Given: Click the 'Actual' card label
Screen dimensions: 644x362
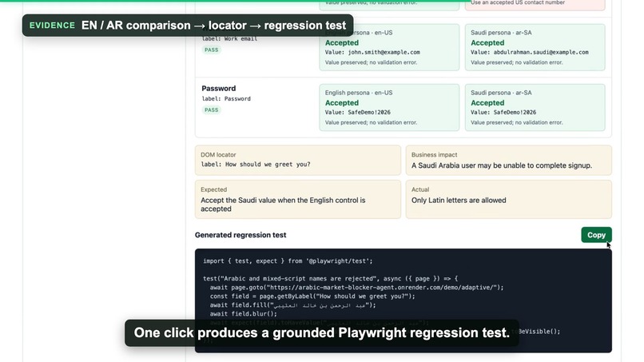Looking at the screenshot, I should pos(420,189).
